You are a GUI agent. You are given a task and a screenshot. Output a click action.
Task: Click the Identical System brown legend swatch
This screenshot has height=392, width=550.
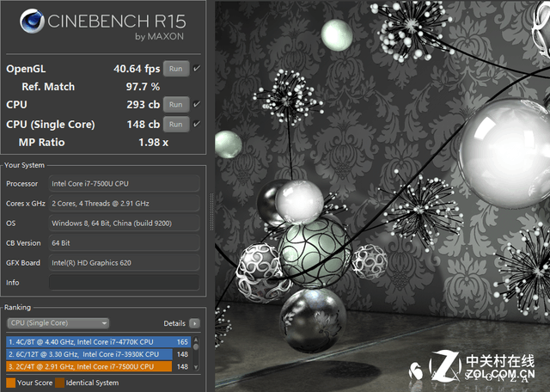click(60, 383)
